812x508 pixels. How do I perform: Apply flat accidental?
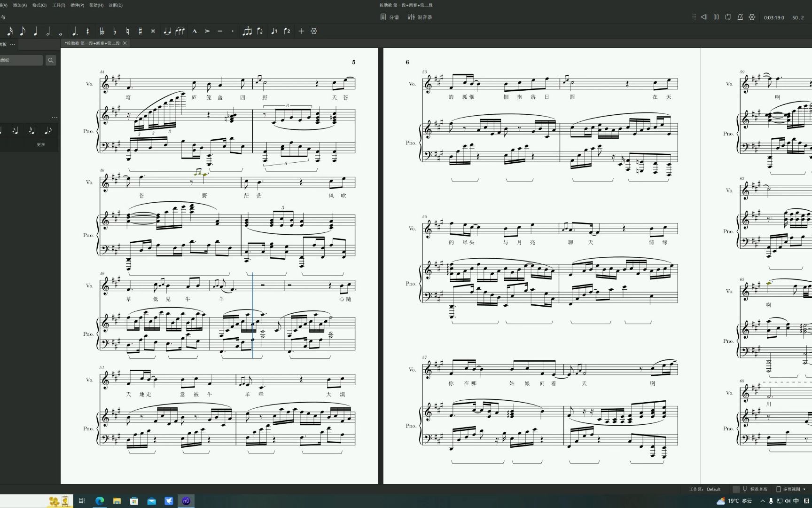(x=115, y=31)
